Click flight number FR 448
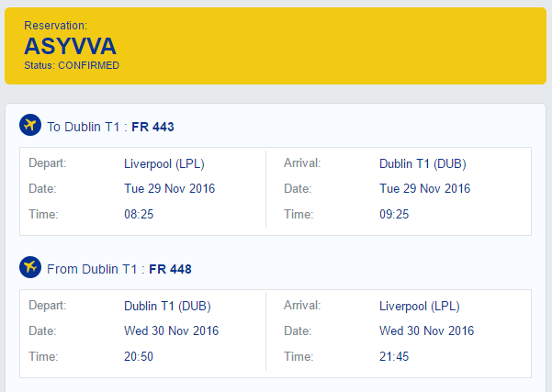The width and height of the screenshot is (552, 392). [x=171, y=269]
